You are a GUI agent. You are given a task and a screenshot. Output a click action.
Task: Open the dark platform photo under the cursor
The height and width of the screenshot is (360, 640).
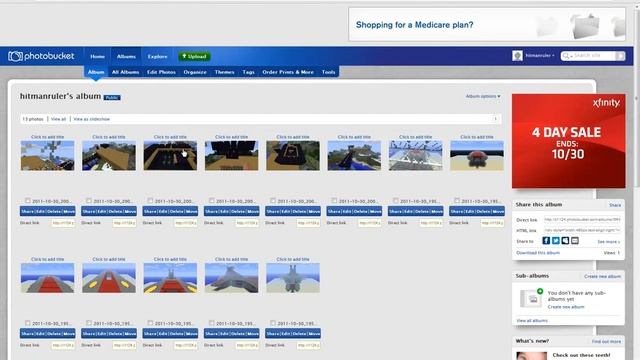click(170, 156)
